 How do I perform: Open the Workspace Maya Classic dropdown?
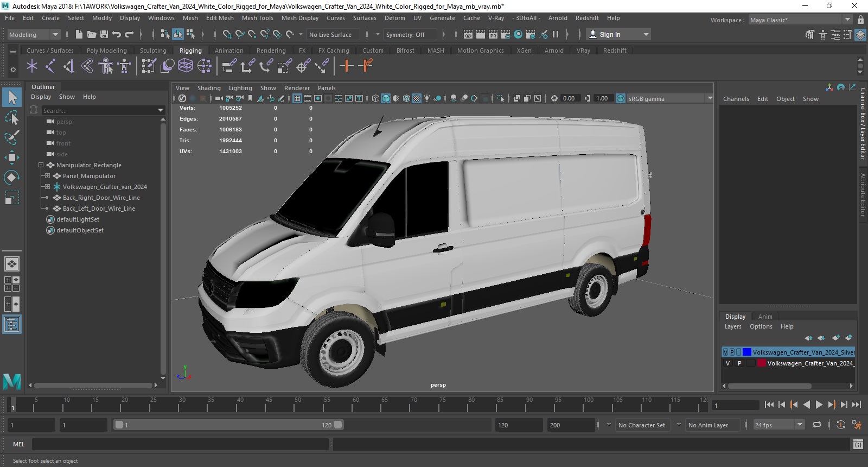pos(800,20)
